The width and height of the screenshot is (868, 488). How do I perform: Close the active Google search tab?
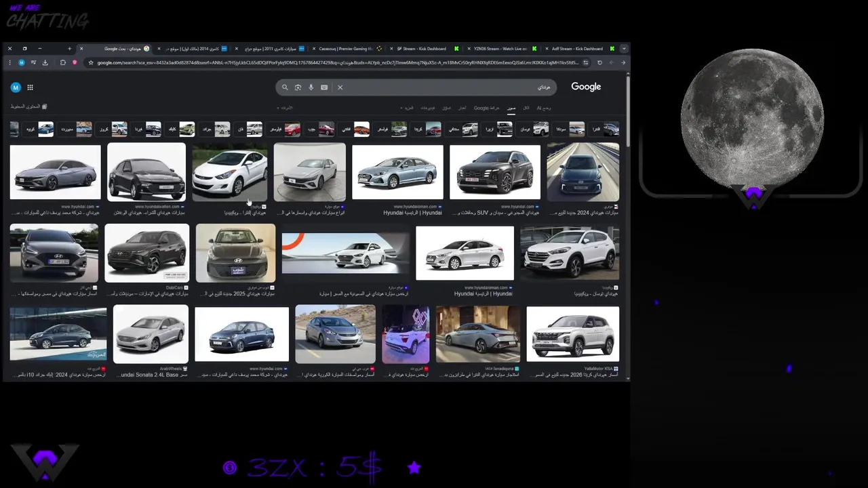coord(81,49)
